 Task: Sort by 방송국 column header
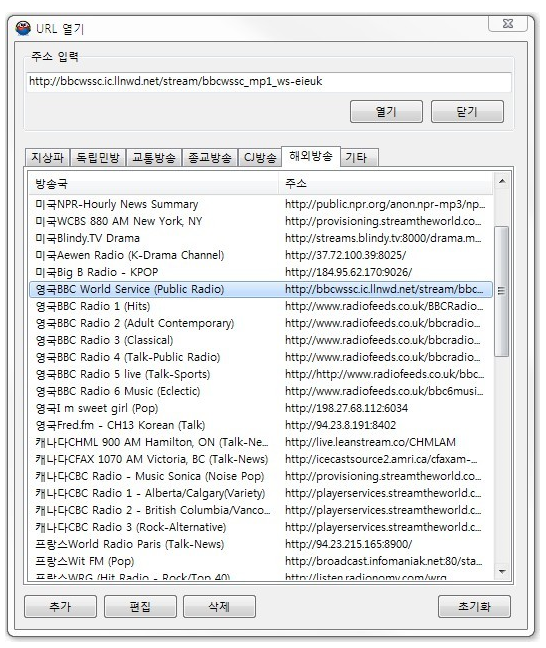pyautogui.click(x=154, y=183)
